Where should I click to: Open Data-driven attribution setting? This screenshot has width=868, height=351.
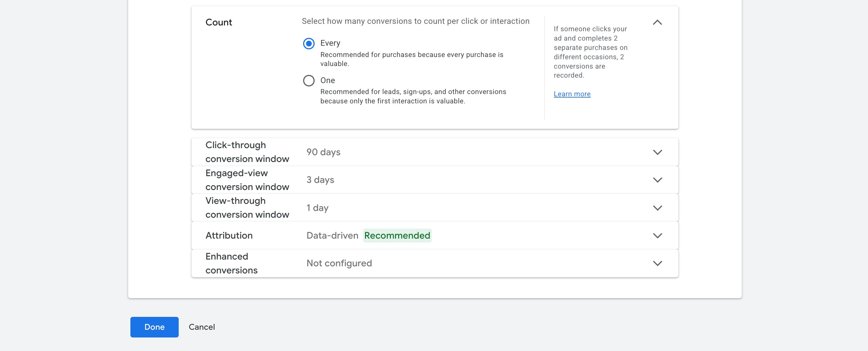(332, 236)
